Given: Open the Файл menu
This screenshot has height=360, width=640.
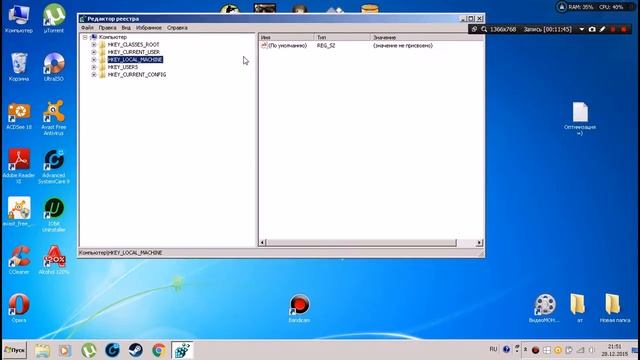Looking at the screenshot, I should [x=87, y=28].
